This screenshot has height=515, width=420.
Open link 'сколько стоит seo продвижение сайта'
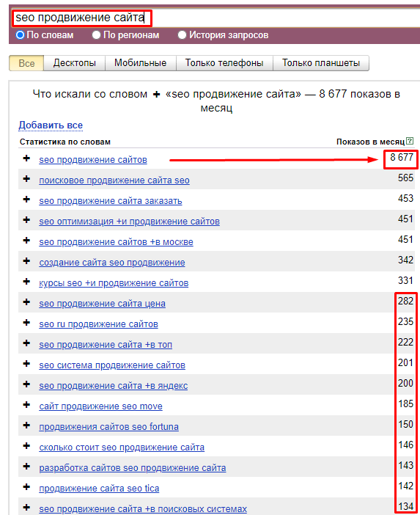[x=122, y=448]
